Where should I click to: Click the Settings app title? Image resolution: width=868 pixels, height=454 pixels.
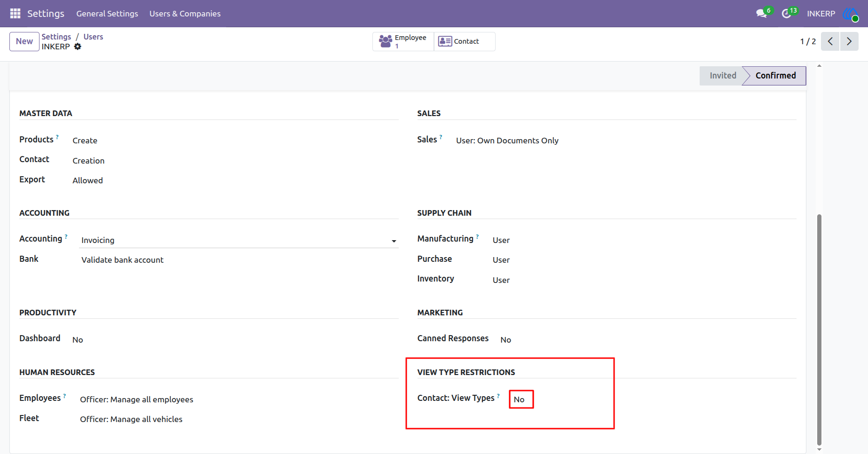click(x=46, y=14)
